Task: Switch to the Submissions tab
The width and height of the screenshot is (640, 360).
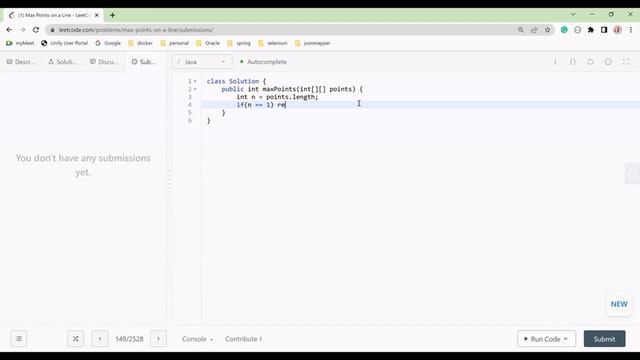Action: click(144, 62)
